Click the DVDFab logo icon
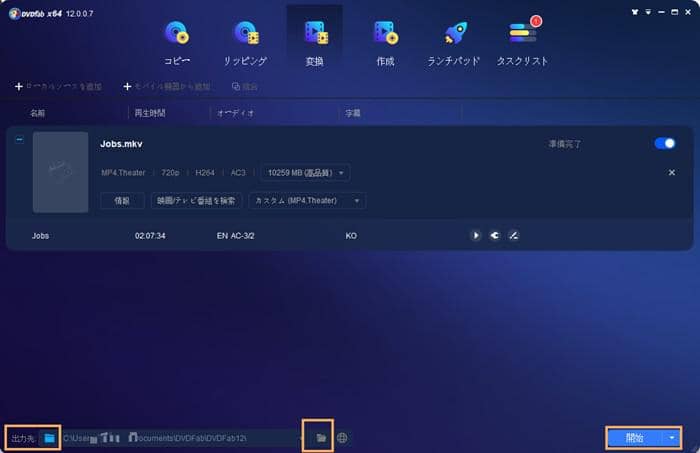 tap(14, 13)
